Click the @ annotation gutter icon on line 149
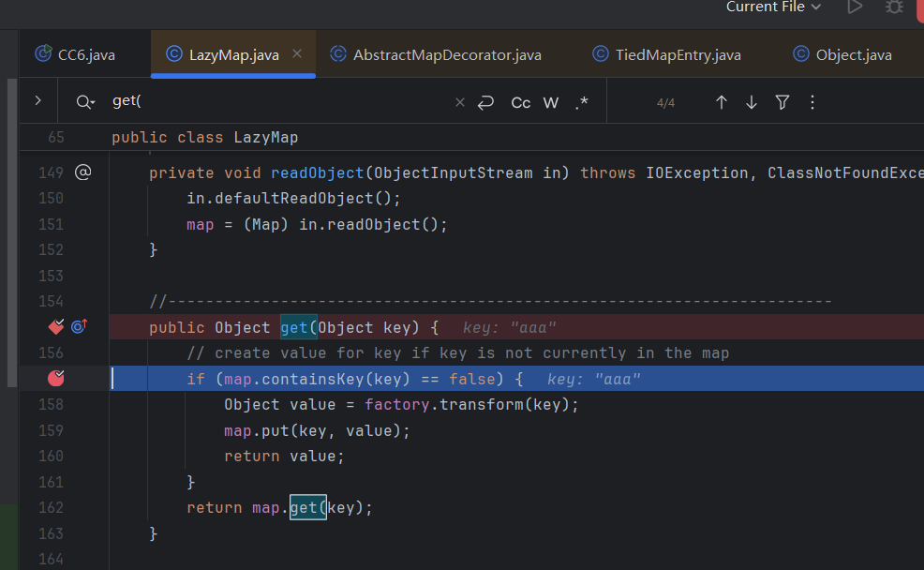Screen dimensions: 924x570 tap(83, 172)
